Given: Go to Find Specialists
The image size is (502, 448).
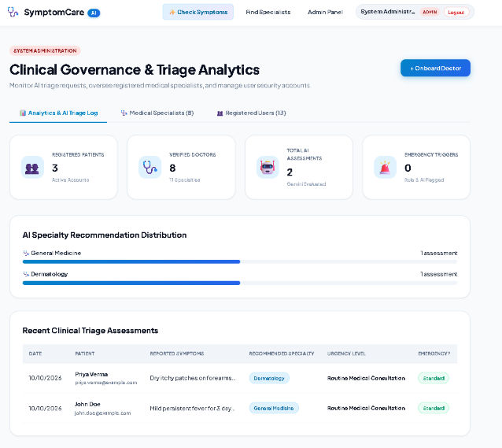Looking at the screenshot, I should click(x=268, y=12).
